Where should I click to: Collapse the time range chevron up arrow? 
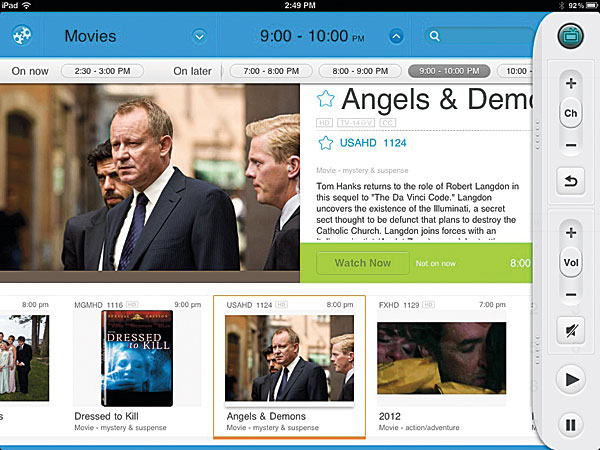point(396,36)
